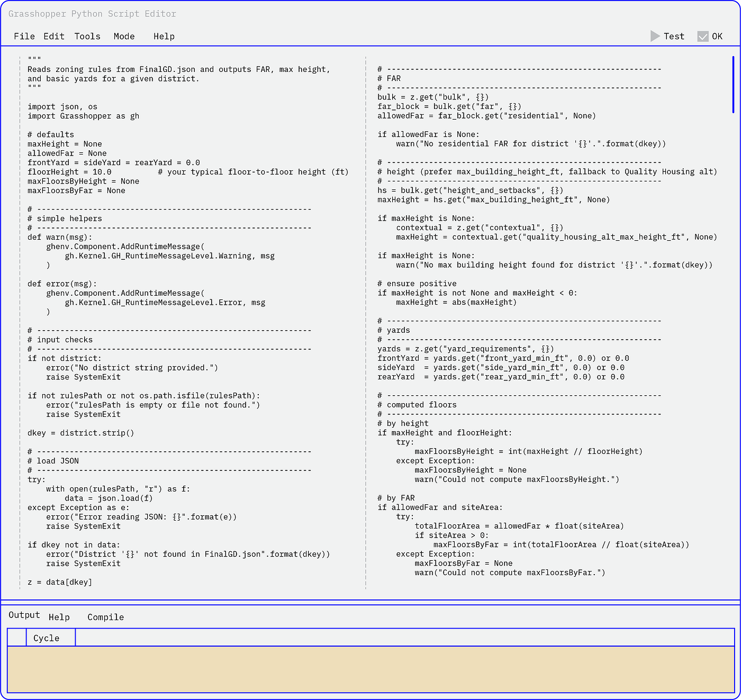Click the "yards = z.get("yard_requirements", {})" line

tap(466, 349)
